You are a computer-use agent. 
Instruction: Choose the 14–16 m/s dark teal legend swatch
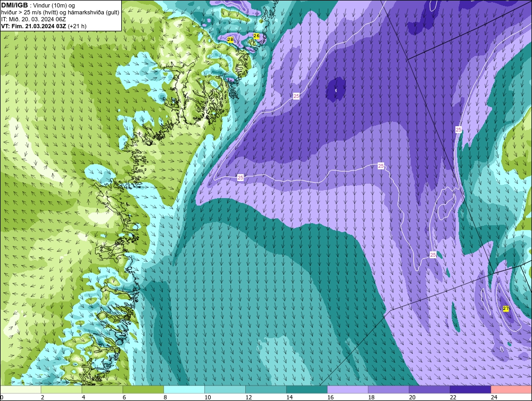click(x=307, y=389)
